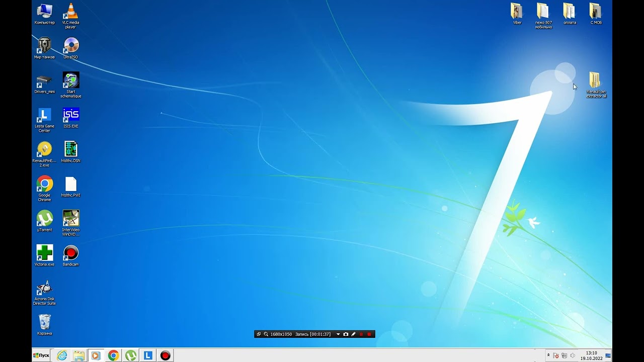Activate the pencil drawing tool in recording bar
Screen dimensions: 644x362
(x=353, y=334)
